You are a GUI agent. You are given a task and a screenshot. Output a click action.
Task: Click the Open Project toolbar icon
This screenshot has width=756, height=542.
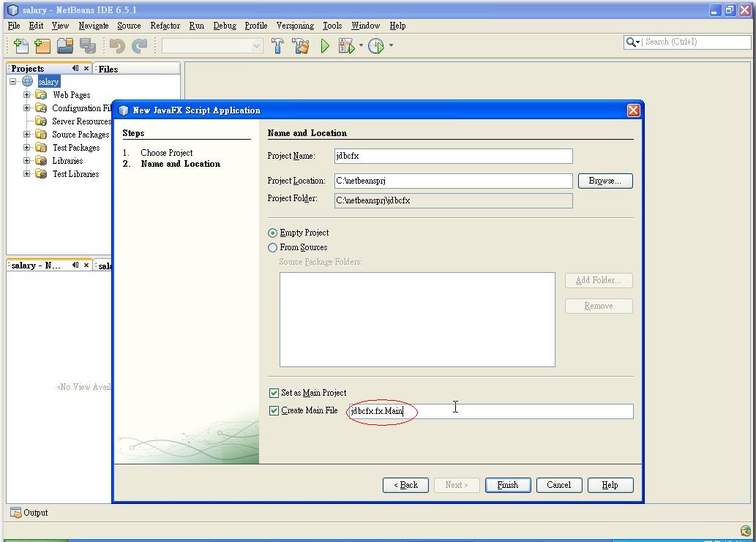click(x=65, y=46)
